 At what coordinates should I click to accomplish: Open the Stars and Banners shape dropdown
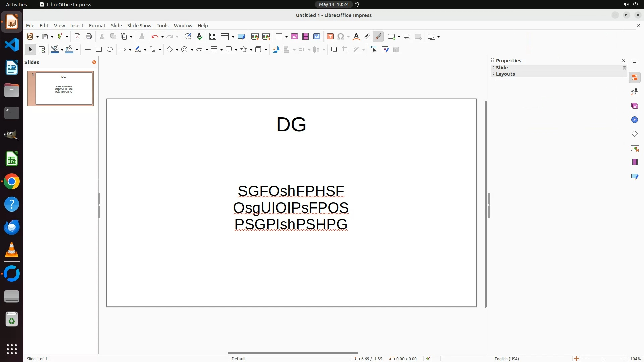click(x=251, y=50)
